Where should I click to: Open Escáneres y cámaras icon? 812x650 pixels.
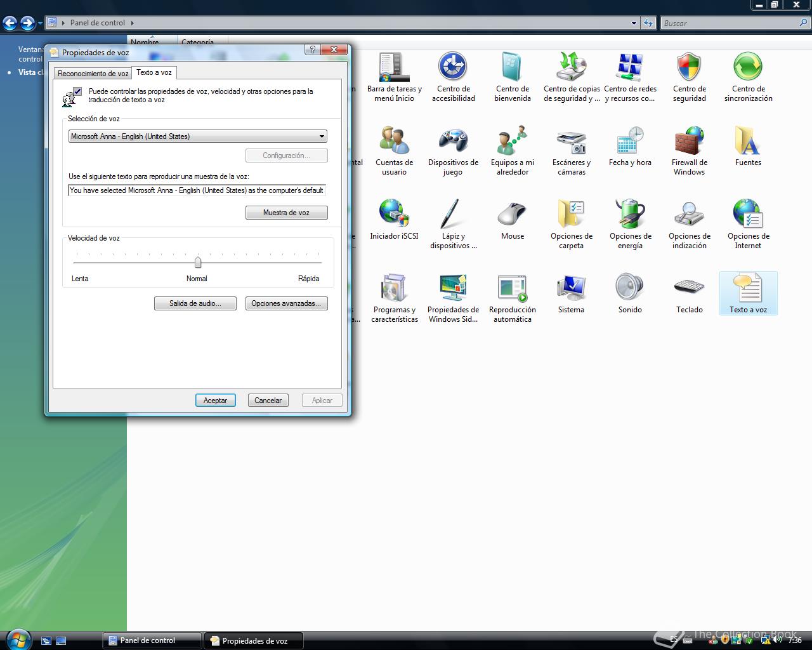(572, 151)
